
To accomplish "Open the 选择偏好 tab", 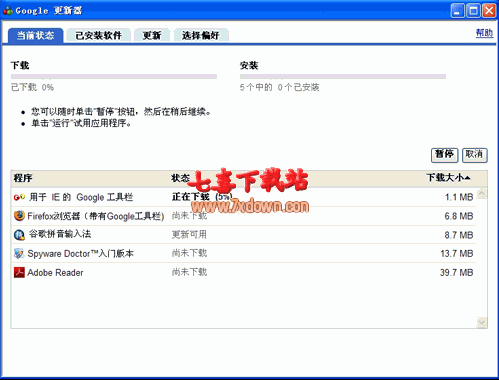I will [x=201, y=35].
